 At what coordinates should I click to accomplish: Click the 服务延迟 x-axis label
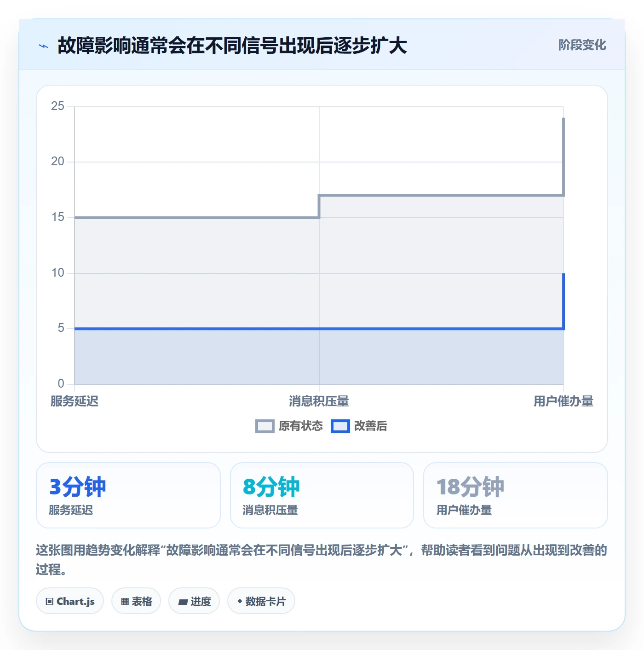75,401
